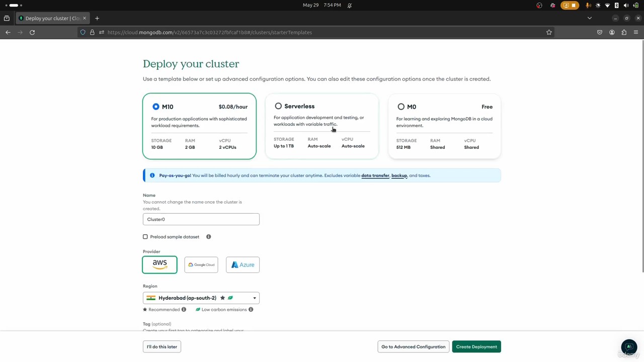Choose Azure as cloud provider
Image resolution: width=644 pixels, height=362 pixels.
click(243, 264)
